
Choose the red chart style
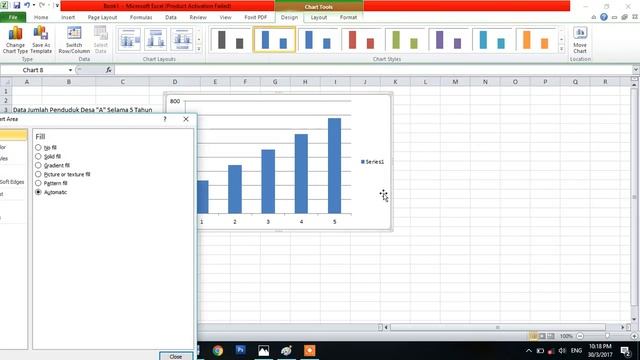tap(361, 40)
